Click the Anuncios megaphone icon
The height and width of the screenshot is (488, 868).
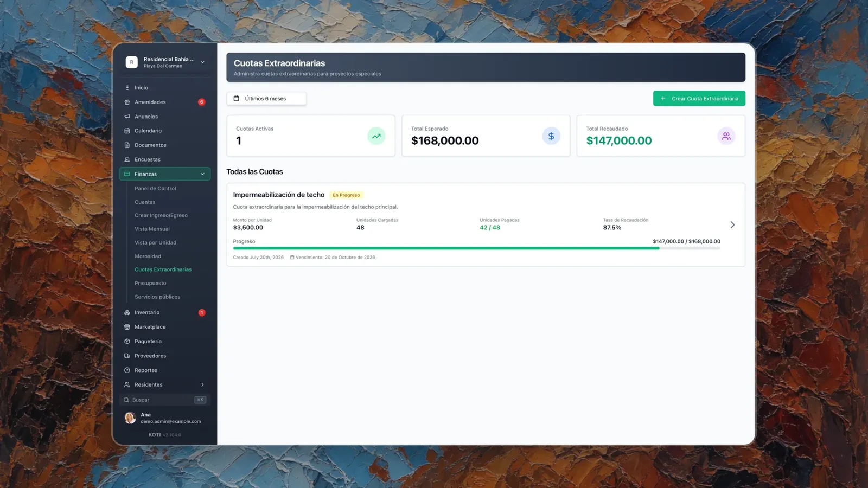pos(127,117)
